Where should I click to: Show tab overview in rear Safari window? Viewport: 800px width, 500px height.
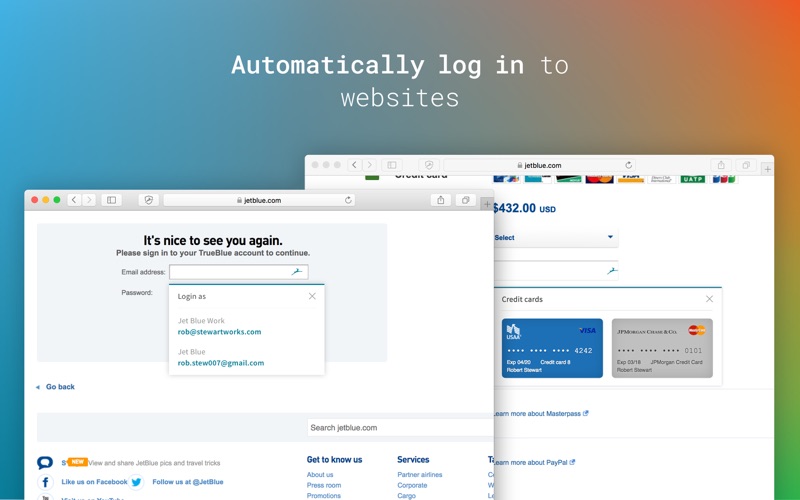click(746, 165)
